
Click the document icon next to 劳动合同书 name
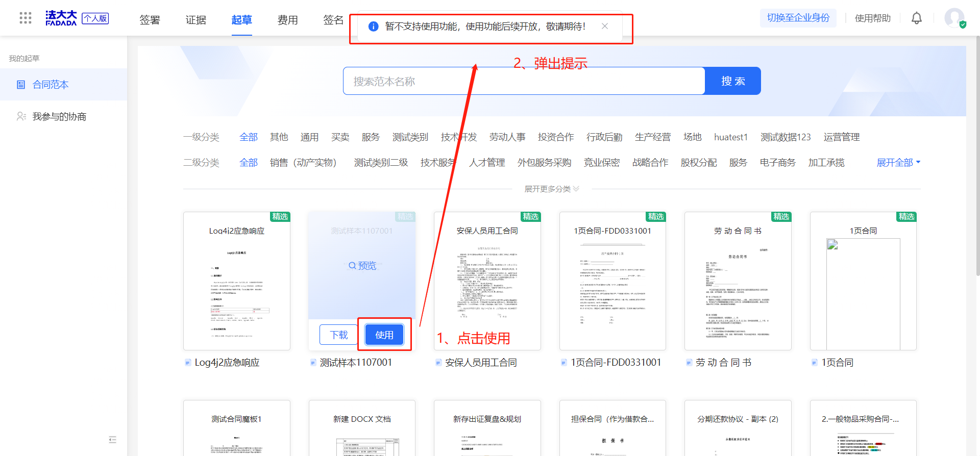tap(689, 363)
